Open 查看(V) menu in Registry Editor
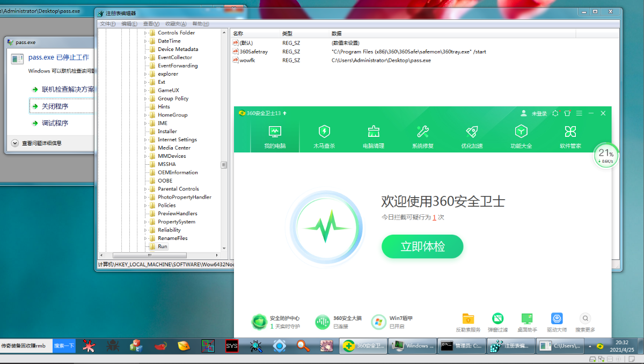This screenshot has width=644, height=364. click(151, 24)
